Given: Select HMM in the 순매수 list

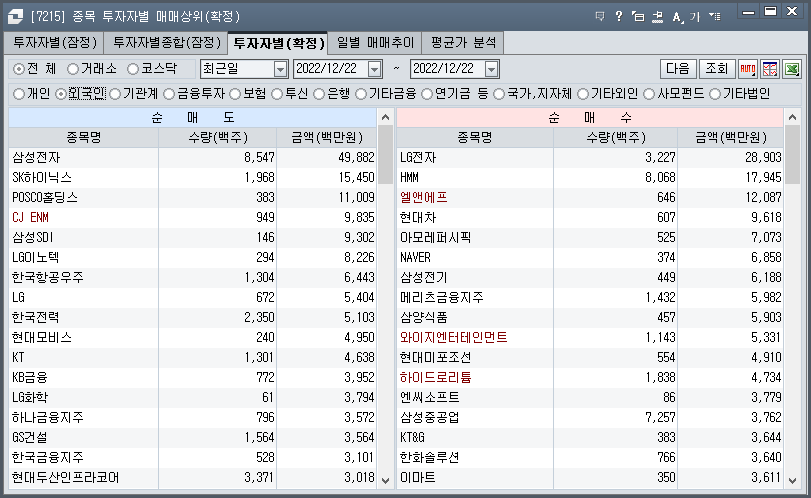Looking at the screenshot, I should click(409, 177).
